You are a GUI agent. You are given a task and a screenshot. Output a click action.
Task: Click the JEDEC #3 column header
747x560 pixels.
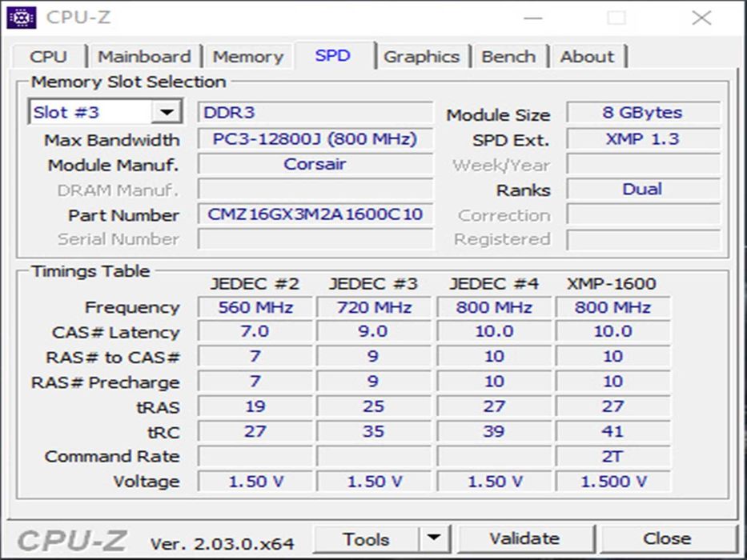(x=373, y=284)
